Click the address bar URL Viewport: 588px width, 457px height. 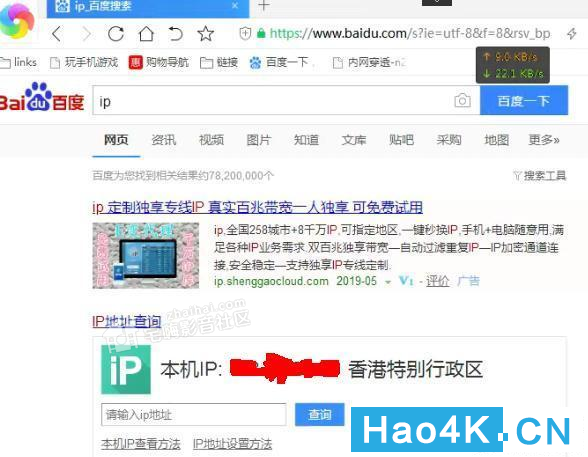click(410, 34)
